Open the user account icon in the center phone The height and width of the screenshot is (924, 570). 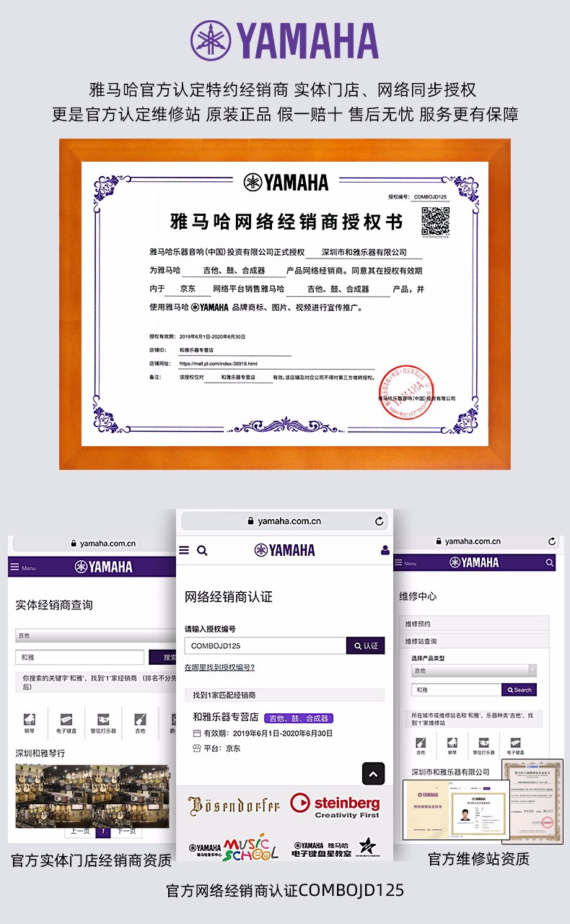pos(385,550)
